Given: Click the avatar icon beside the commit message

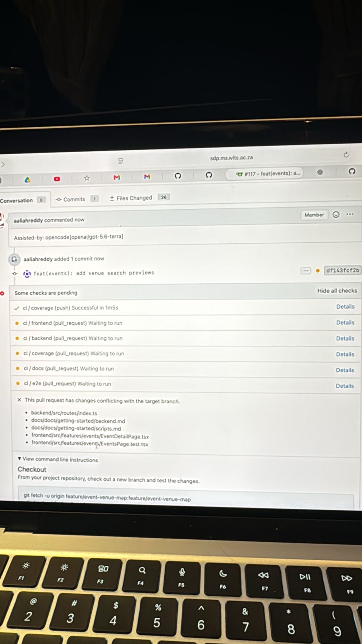Looking at the screenshot, I should pos(27,274).
